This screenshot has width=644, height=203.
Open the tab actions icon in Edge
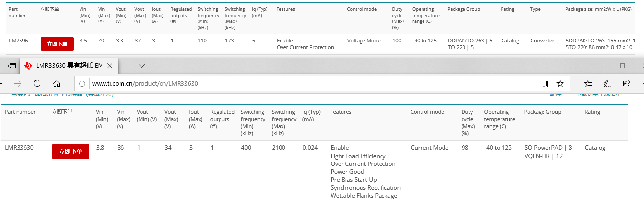coord(12,65)
